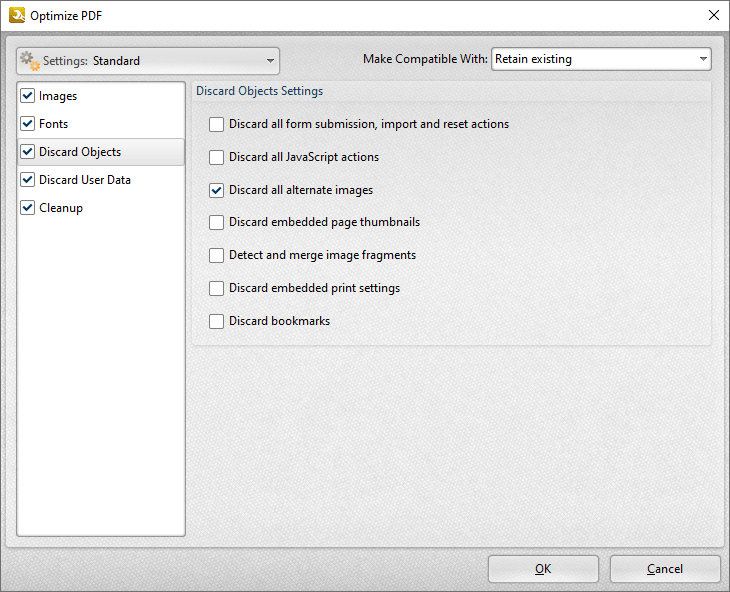This screenshot has width=730, height=592.
Task: Select the Fonts category label
Action: click(x=54, y=124)
